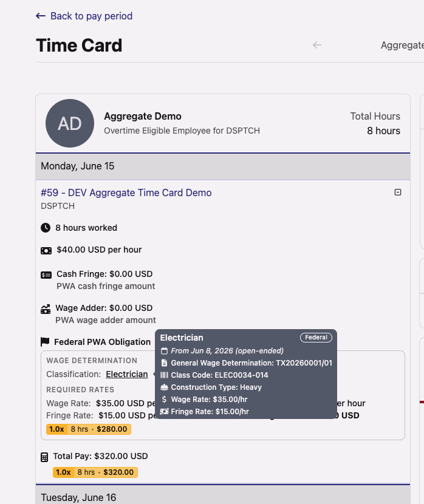This screenshot has width=424, height=504.
Task: Click the Cash Fringe money icon
Action: click(x=46, y=275)
